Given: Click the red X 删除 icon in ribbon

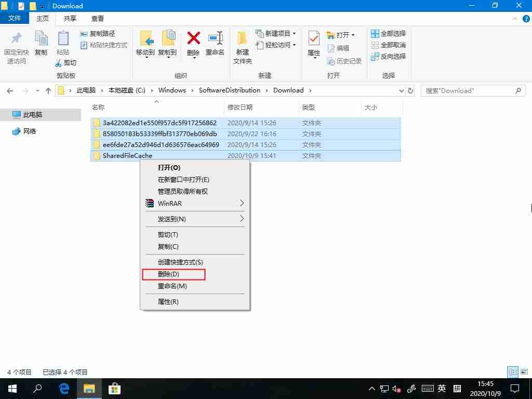Looking at the screenshot, I should [193, 45].
